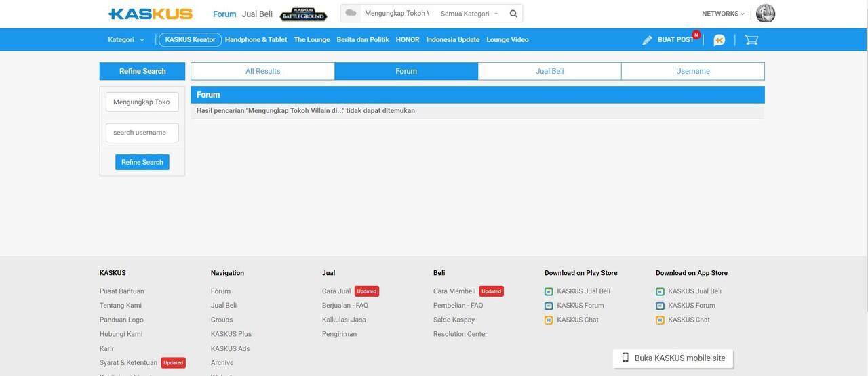868x376 pixels.
Task: Open Berjualan - FAQ link
Action: point(345,306)
